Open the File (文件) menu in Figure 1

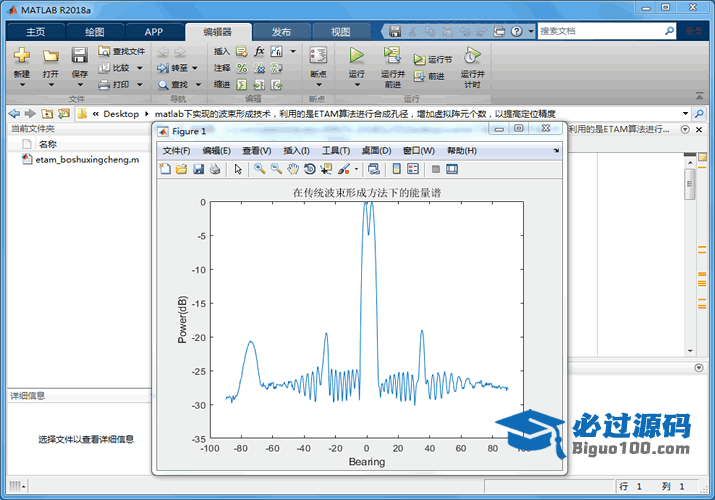click(x=176, y=150)
